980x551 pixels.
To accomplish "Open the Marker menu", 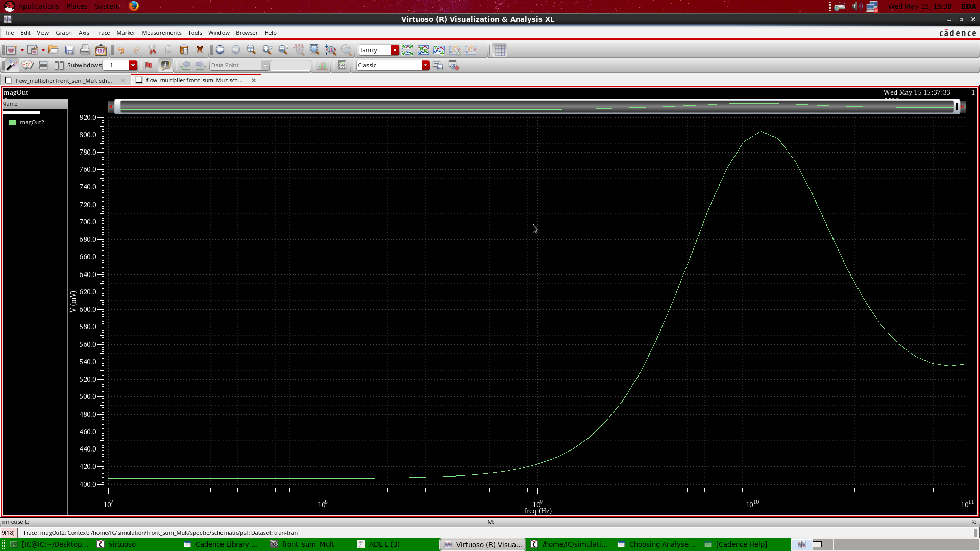I will click(126, 33).
